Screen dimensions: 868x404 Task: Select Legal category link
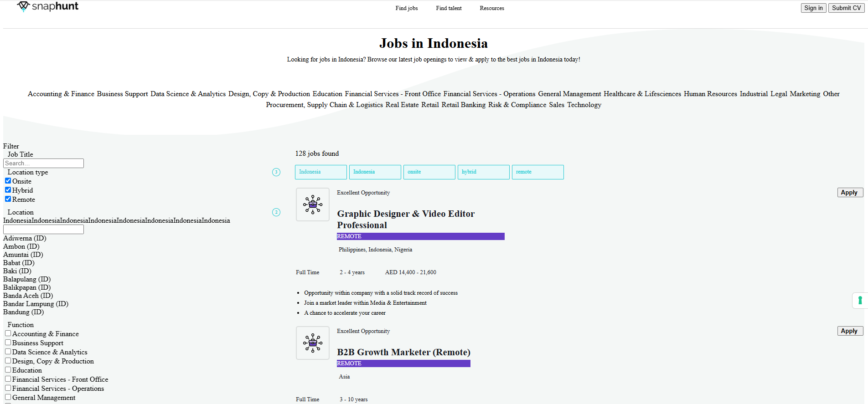779,94
